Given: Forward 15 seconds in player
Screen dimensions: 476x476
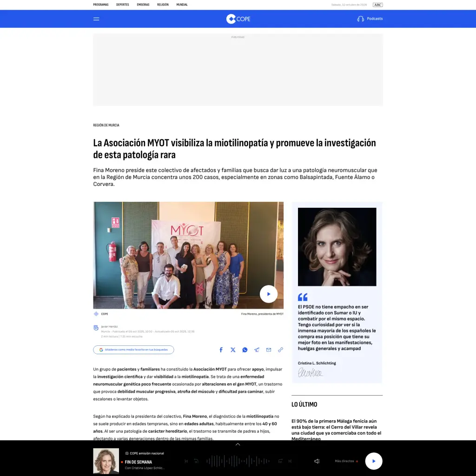Looking at the screenshot, I should [x=280, y=461].
